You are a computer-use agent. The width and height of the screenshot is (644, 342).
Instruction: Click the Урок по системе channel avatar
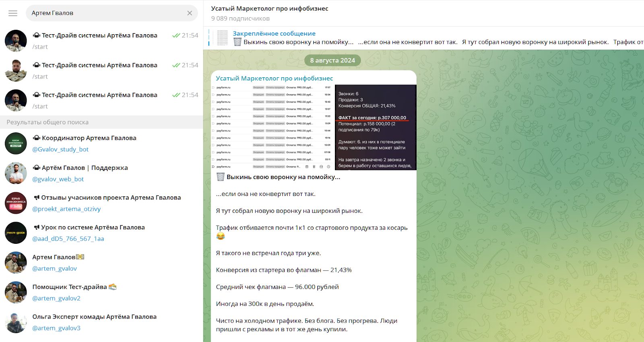pyautogui.click(x=16, y=233)
